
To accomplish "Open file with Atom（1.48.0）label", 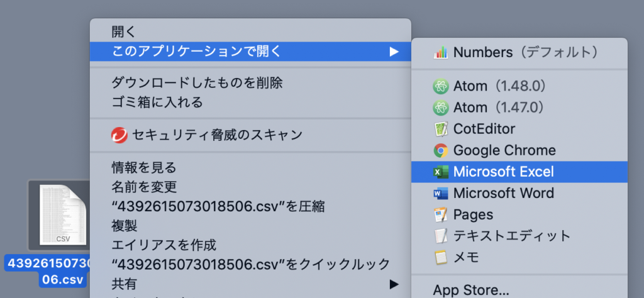I will (499, 86).
